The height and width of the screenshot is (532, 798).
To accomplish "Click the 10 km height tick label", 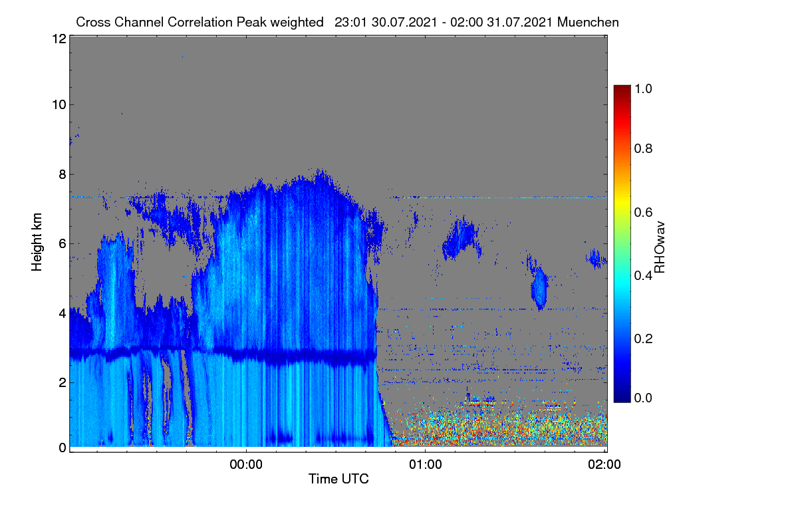I will click(58, 104).
